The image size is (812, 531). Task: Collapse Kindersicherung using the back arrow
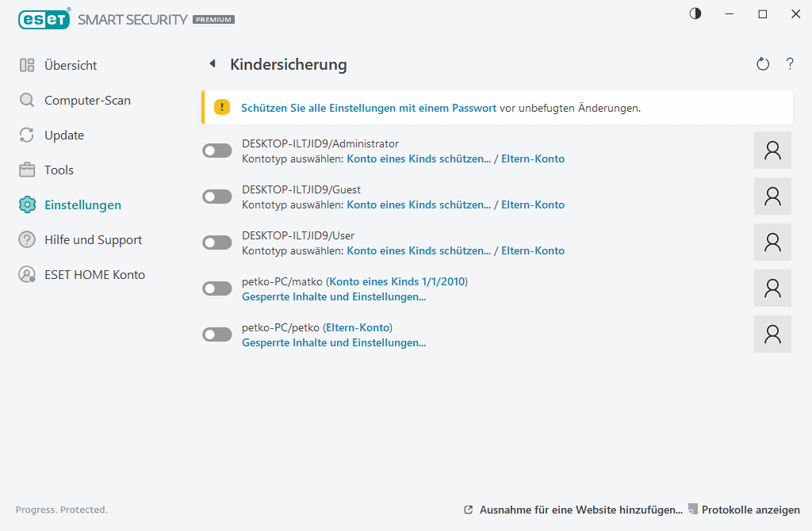click(x=213, y=63)
